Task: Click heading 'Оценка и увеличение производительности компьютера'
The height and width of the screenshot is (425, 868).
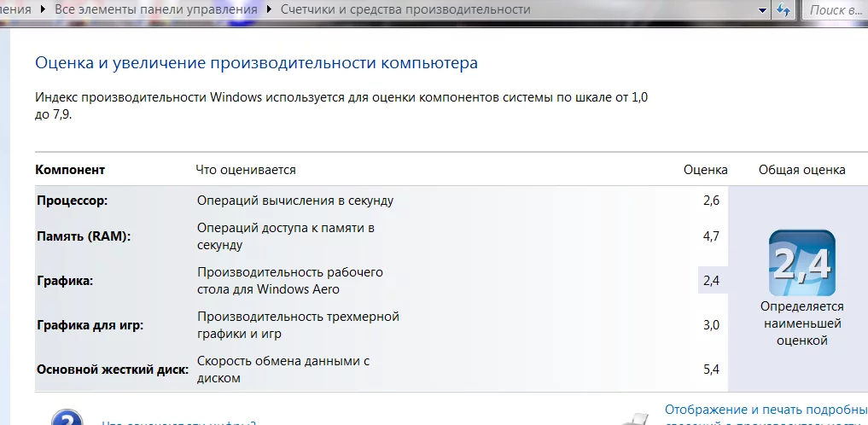Action: pos(256,62)
